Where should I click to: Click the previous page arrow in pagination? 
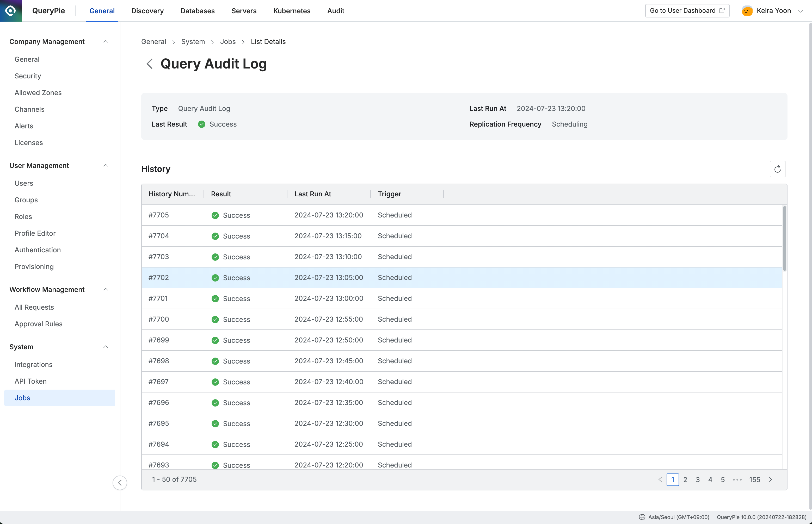click(x=660, y=479)
